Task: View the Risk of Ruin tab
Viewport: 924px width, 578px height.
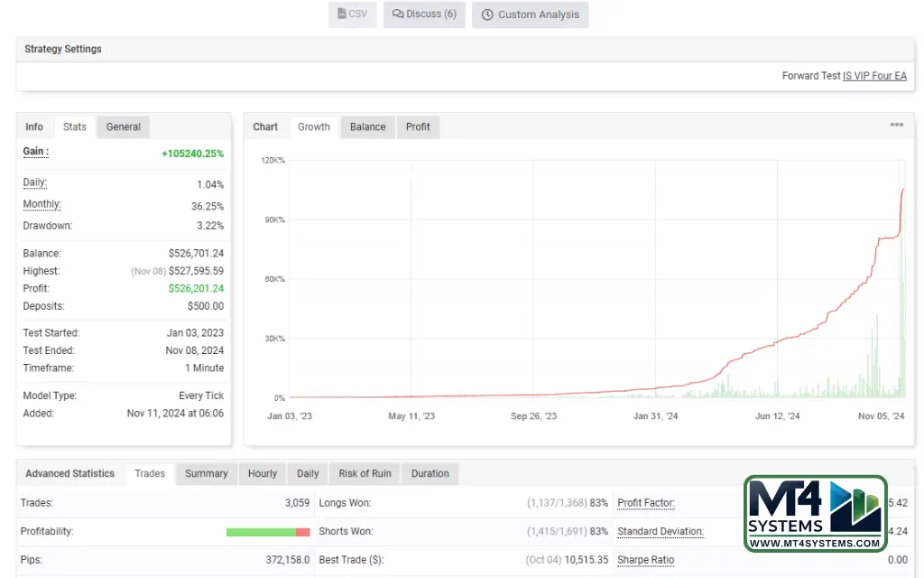Action: pyautogui.click(x=365, y=474)
